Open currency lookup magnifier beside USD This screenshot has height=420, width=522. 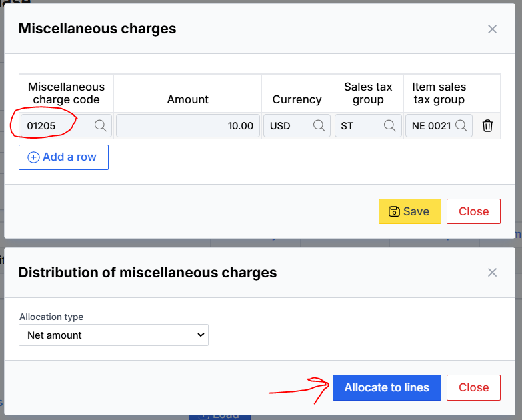319,125
